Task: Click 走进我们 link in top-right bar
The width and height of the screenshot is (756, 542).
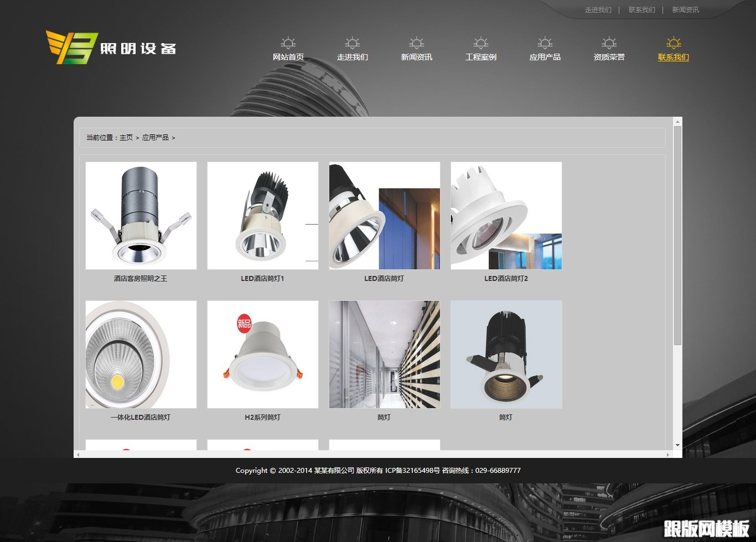Action: (598, 10)
